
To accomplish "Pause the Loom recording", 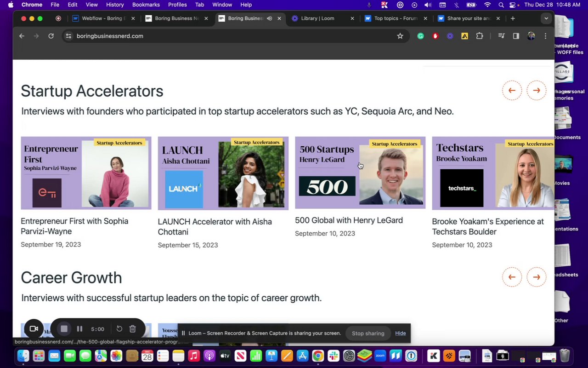I will click(79, 329).
